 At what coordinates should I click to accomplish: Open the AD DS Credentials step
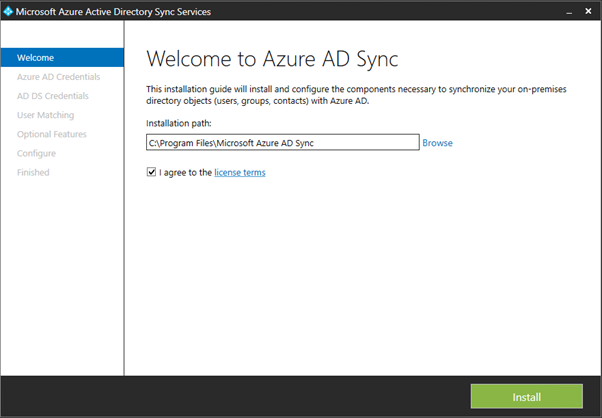pos(52,96)
